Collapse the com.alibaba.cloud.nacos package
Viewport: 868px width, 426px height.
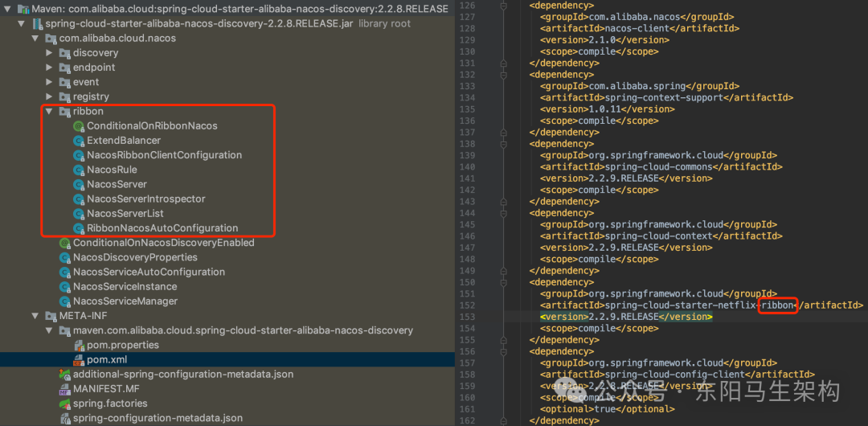click(35, 39)
